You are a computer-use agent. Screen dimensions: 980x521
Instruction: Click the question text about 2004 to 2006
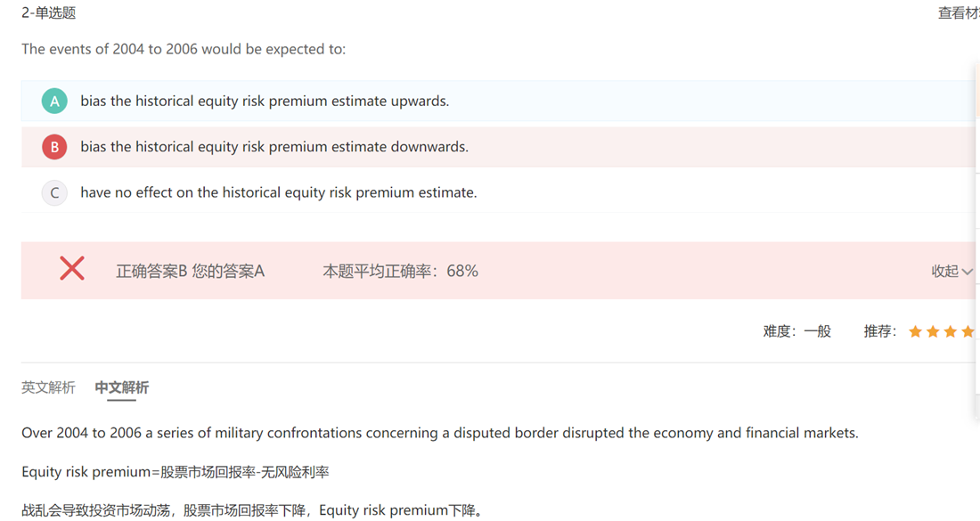(x=184, y=49)
